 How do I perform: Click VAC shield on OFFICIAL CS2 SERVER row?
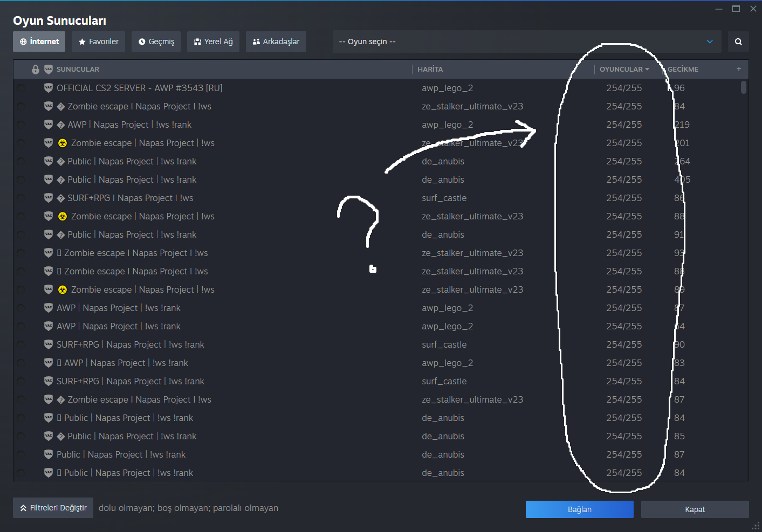(x=49, y=88)
